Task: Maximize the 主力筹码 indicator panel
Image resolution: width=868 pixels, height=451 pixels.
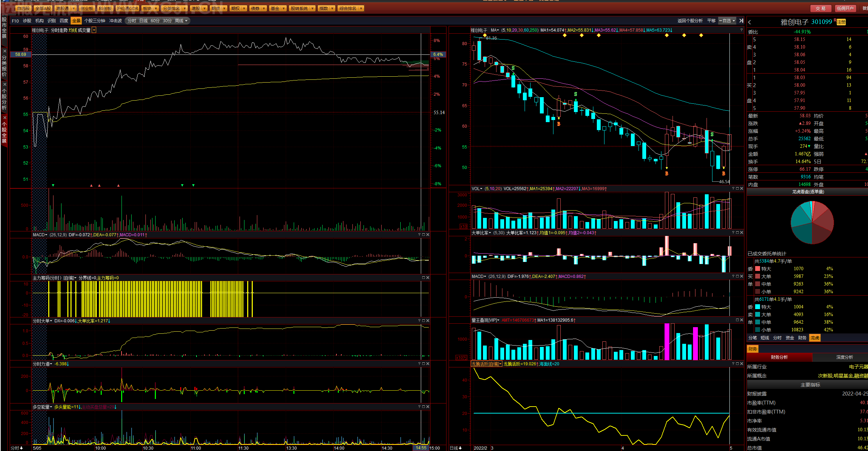Action: click(x=424, y=278)
